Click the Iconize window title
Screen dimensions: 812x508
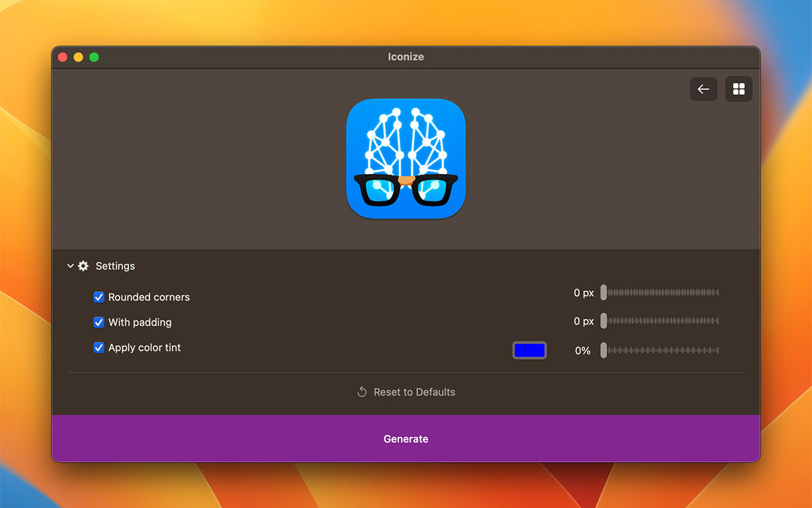(406, 57)
